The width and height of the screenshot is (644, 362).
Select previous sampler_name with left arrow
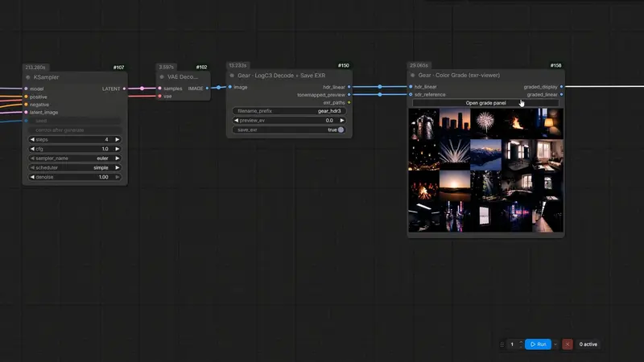point(32,158)
